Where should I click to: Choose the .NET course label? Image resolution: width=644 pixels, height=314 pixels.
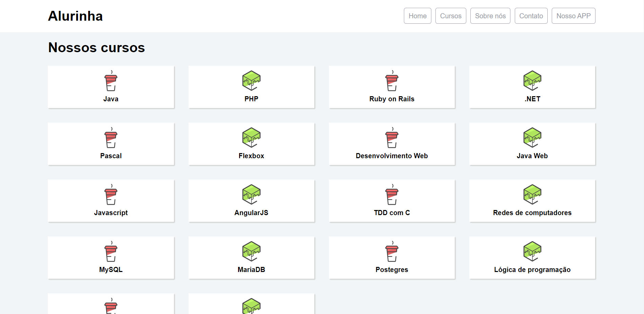pos(532,99)
